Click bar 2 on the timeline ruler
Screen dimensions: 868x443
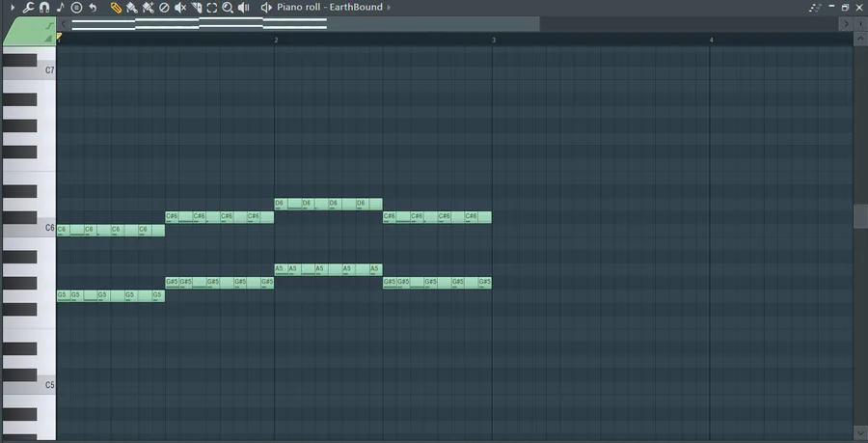(276, 40)
